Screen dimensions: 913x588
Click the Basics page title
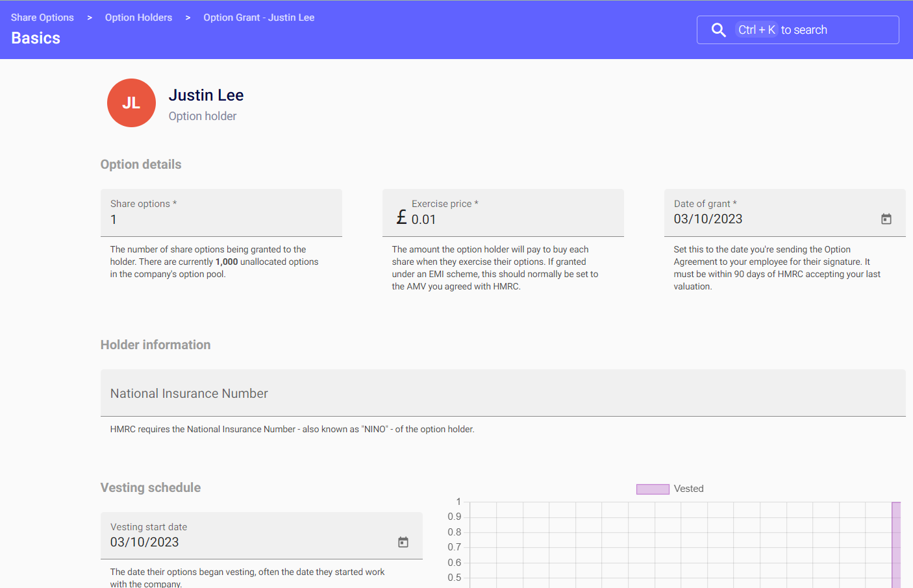36,38
